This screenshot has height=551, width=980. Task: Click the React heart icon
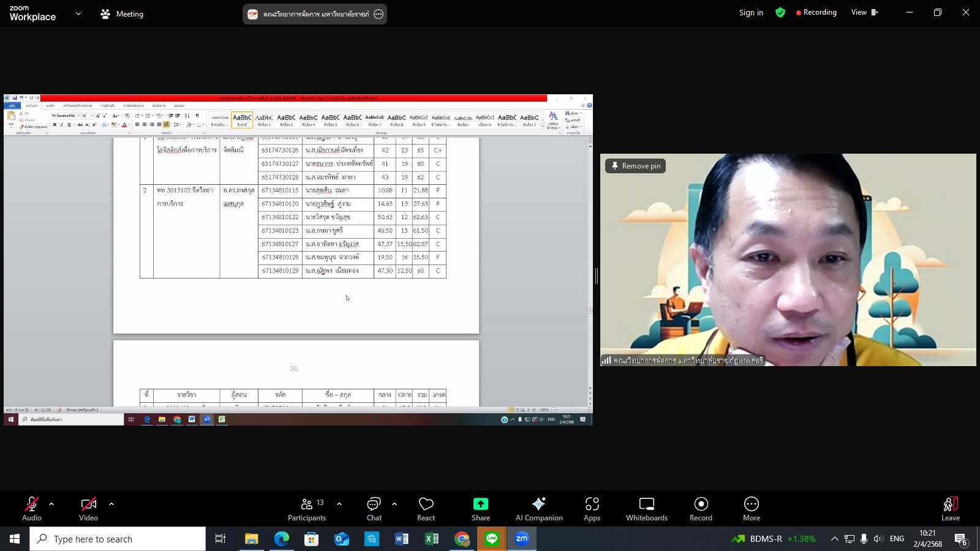[426, 508]
